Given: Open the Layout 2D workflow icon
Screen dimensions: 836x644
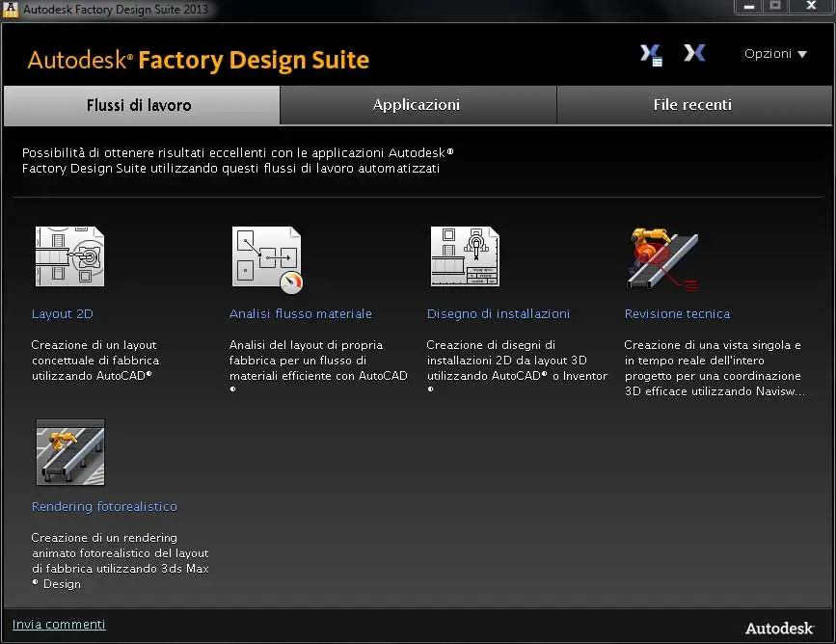Looking at the screenshot, I should tap(69, 256).
